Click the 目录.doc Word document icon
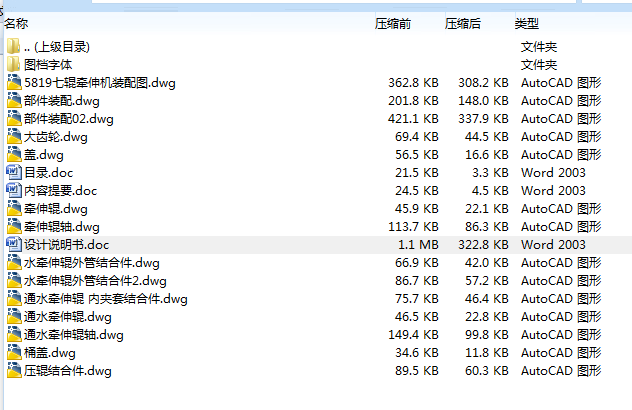Viewport: 632px width, 410px height. tap(14, 173)
